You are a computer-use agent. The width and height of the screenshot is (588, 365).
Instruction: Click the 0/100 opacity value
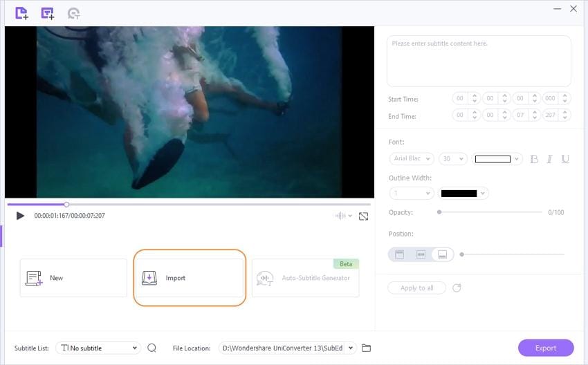pos(555,212)
